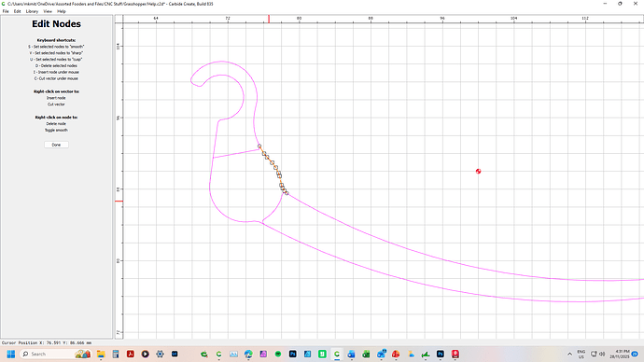The width and height of the screenshot is (644, 362).
Task: Open the File menu
Action: click(6, 11)
